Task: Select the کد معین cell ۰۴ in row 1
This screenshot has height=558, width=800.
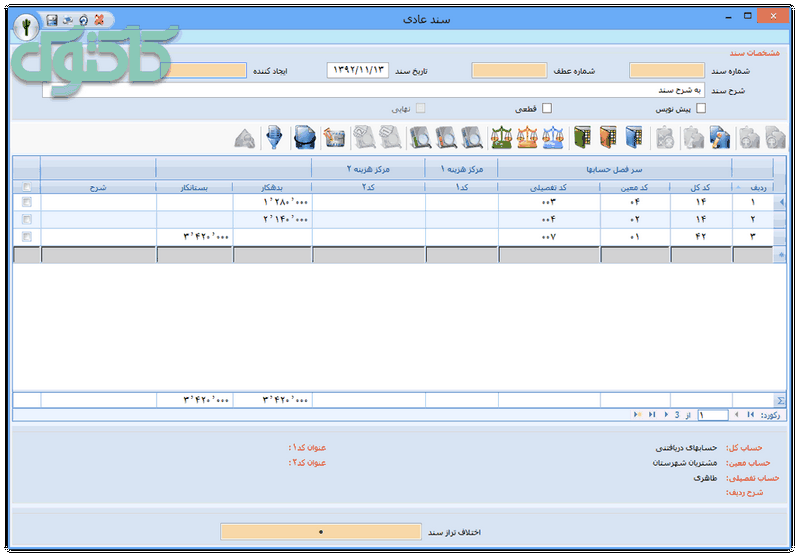Action: coord(635,202)
